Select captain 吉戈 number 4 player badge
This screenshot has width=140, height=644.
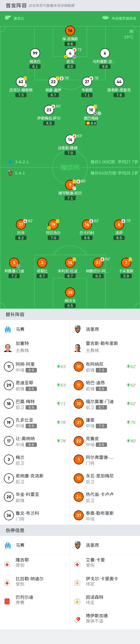(70, 53)
